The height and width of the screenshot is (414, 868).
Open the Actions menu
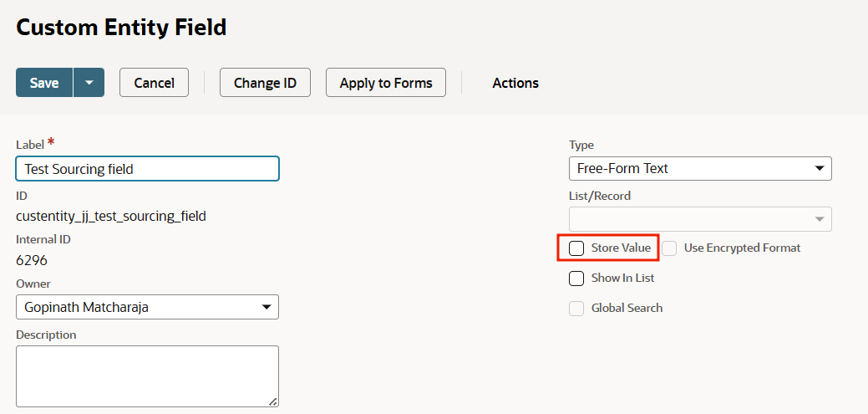(x=515, y=83)
